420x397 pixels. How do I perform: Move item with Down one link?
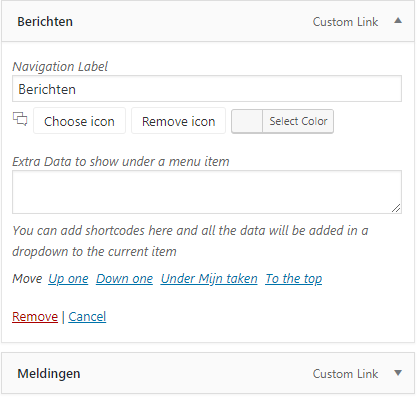pyautogui.click(x=124, y=279)
